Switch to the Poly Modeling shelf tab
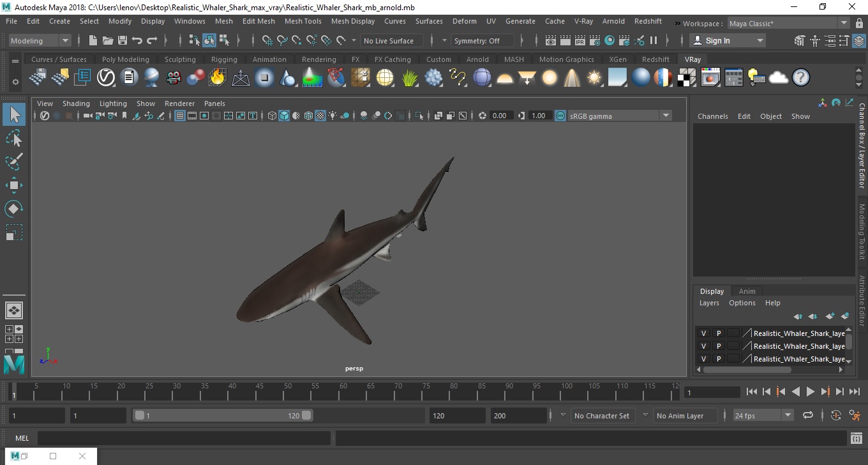The image size is (868, 465). [125, 59]
